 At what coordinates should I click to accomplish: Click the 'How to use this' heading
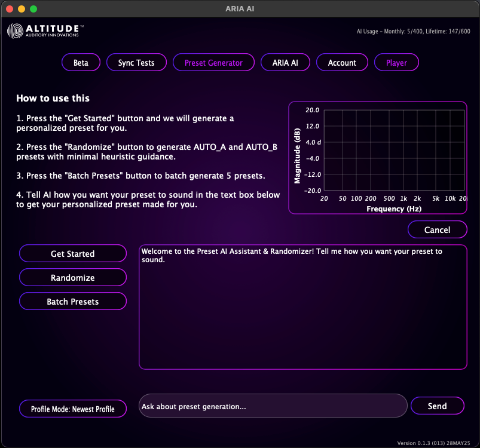pyautogui.click(x=53, y=98)
